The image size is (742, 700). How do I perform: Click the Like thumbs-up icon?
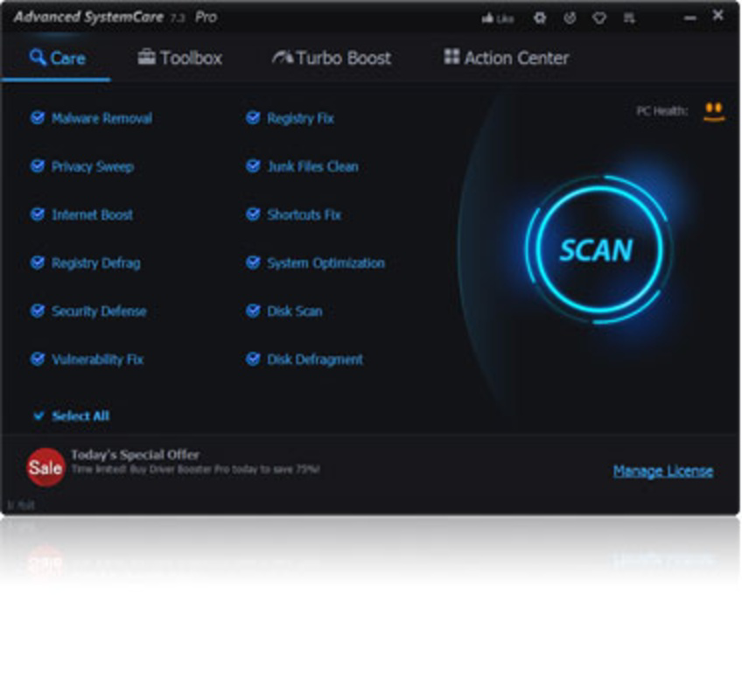[487, 18]
